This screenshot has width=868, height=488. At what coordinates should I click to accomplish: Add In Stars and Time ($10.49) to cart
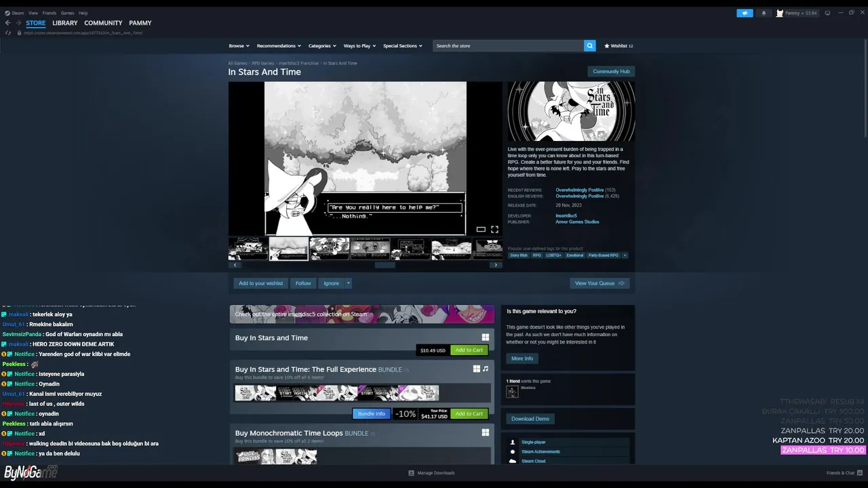tap(469, 350)
